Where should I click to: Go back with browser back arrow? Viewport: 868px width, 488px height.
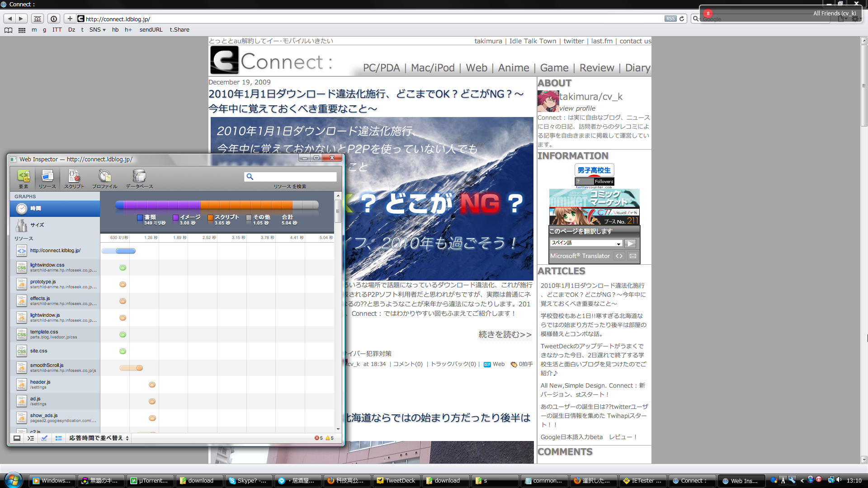pyautogui.click(x=9, y=19)
